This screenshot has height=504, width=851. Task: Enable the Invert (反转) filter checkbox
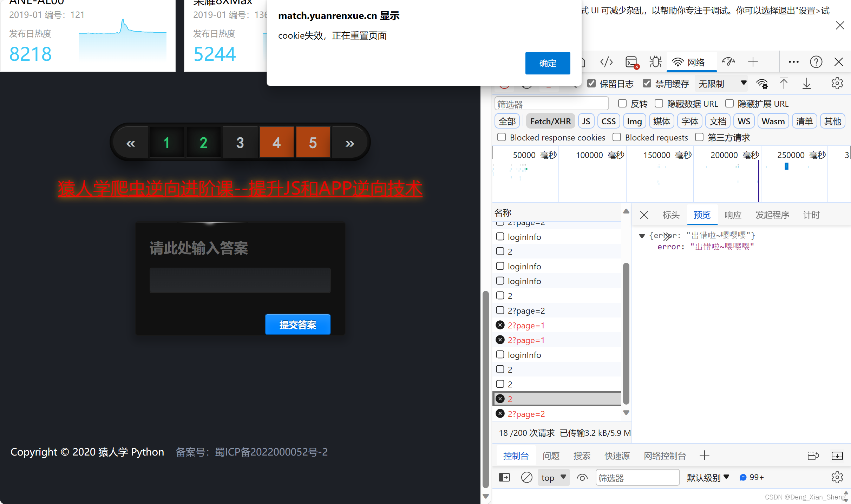coord(622,103)
